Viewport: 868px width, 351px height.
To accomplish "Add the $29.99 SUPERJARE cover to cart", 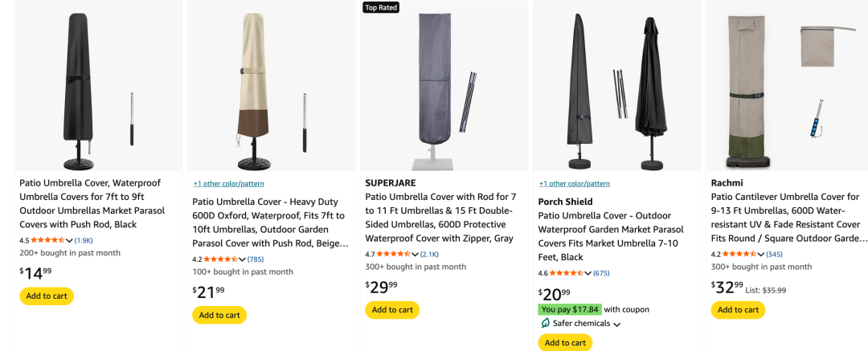I will click(392, 309).
